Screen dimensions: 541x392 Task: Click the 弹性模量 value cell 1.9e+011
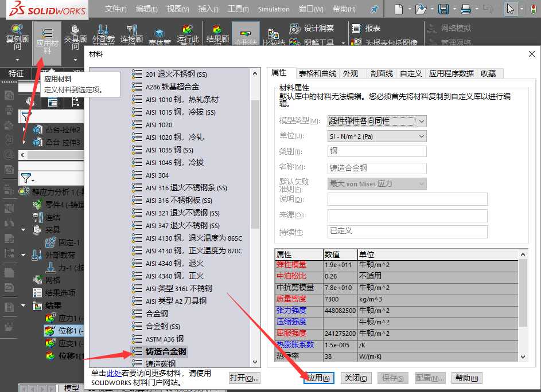(x=340, y=265)
